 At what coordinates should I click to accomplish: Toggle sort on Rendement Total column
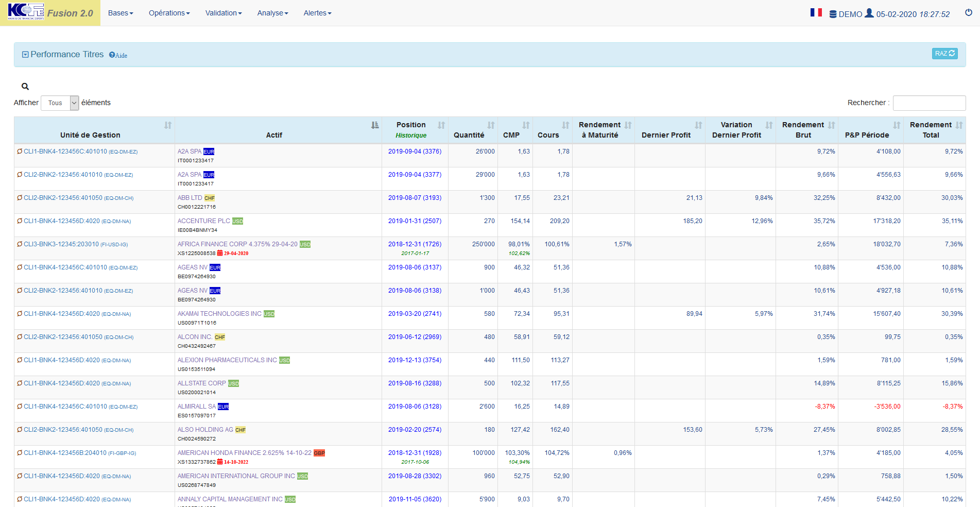(959, 125)
